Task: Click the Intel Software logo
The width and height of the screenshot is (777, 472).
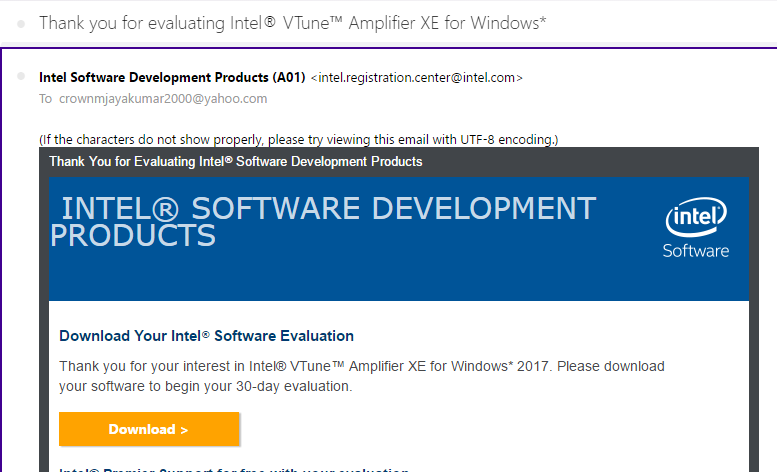Action: coord(696,228)
